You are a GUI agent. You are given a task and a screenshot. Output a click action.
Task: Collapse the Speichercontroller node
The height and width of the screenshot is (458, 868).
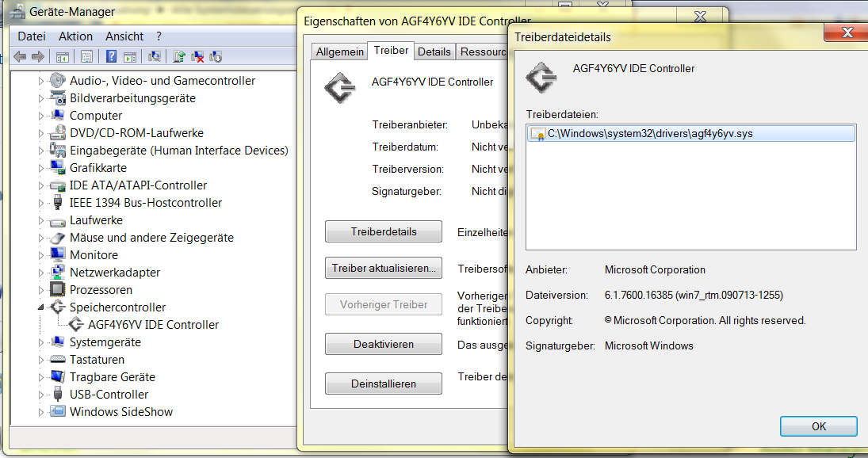41,307
